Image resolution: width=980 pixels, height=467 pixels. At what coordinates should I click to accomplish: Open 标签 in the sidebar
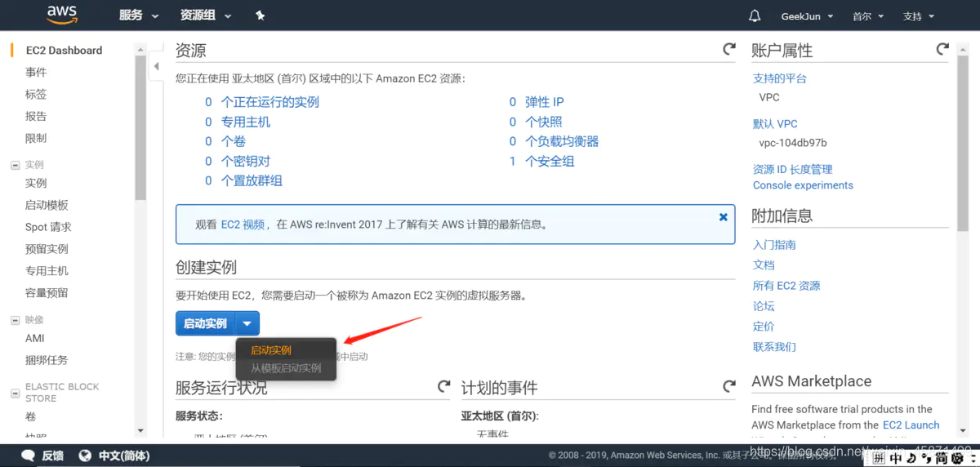[x=36, y=94]
